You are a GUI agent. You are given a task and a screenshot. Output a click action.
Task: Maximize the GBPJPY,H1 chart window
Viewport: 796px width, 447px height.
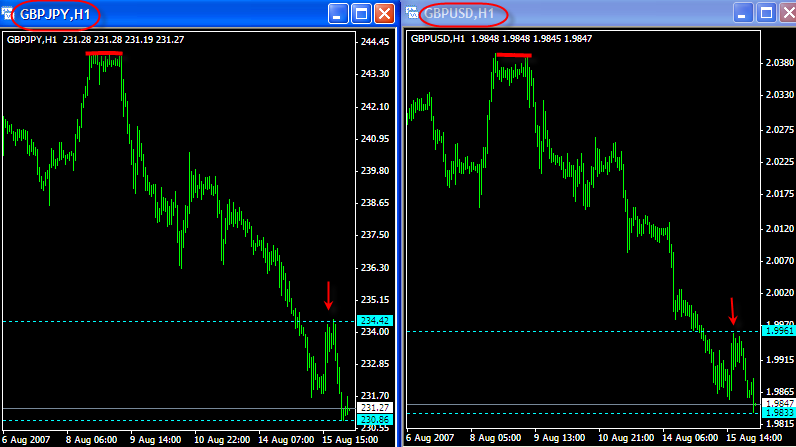pyautogui.click(x=361, y=14)
